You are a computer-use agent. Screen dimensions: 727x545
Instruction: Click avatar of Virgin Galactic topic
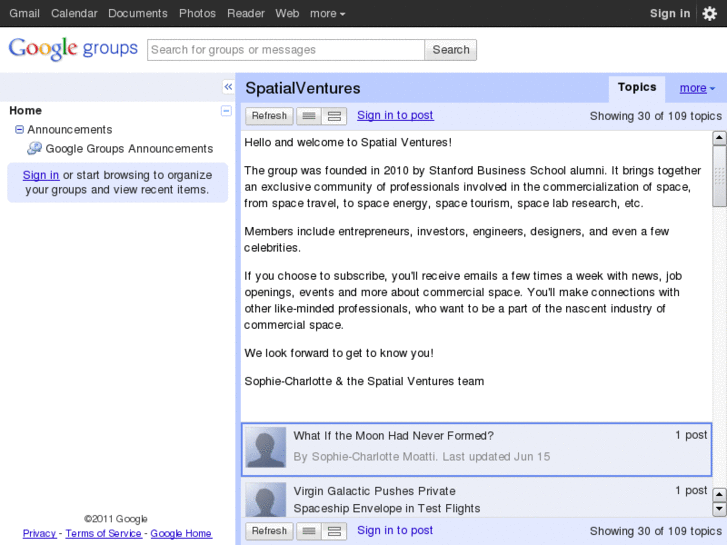pyautogui.click(x=265, y=500)
